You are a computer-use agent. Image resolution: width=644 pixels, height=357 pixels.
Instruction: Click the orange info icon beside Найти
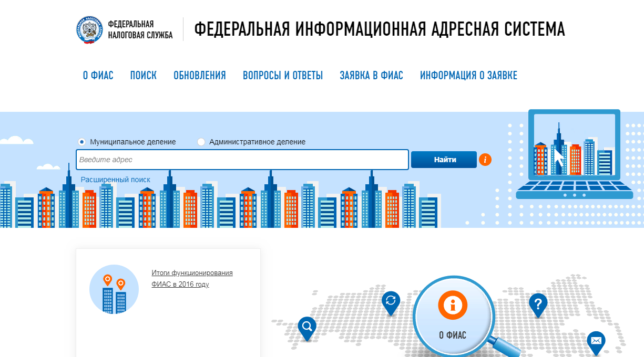[x=485, y=160]
